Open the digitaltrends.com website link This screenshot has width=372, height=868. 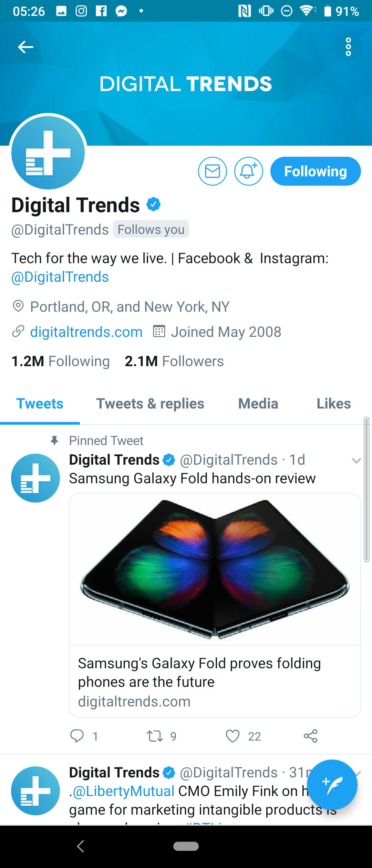[86, 332]
